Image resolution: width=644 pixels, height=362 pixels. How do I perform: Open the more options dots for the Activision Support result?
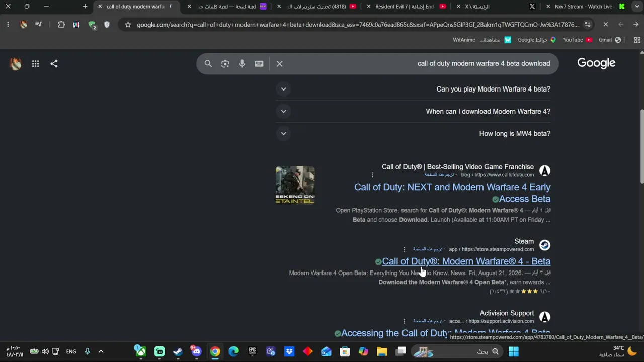404,321
